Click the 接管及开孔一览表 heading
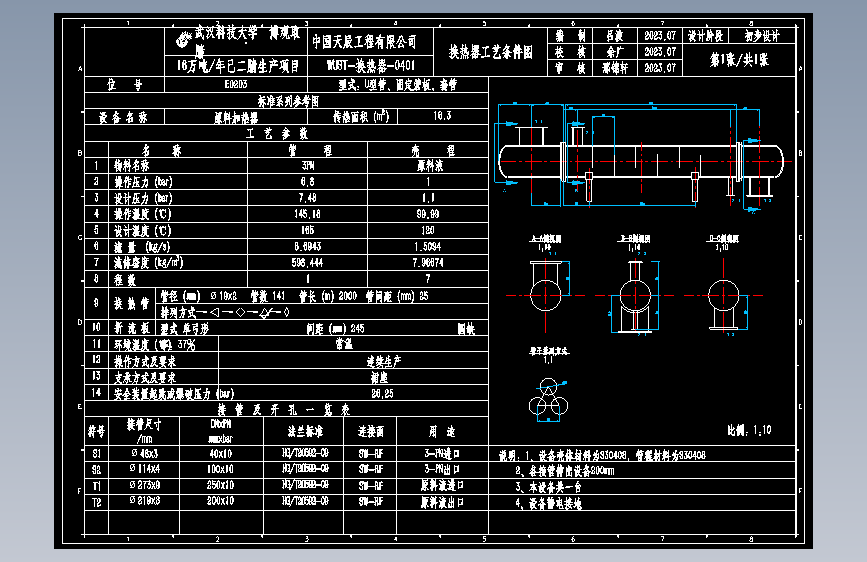The height and width of the screenshot is (562, 867). (x=284, y=410)
